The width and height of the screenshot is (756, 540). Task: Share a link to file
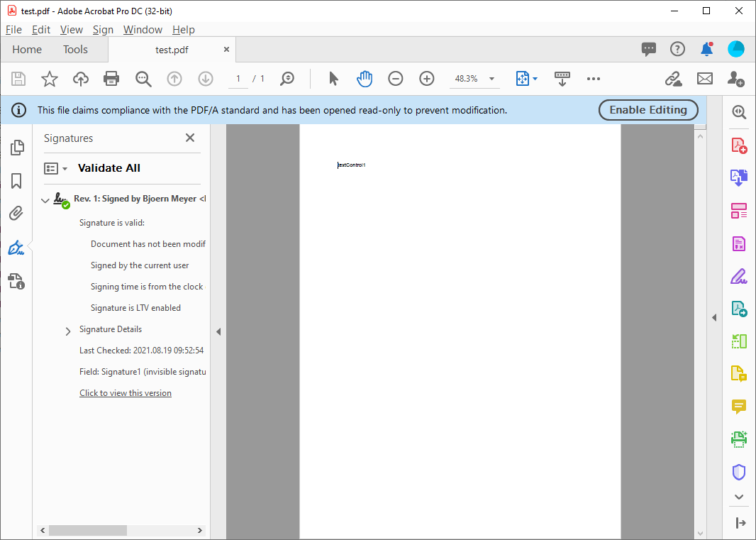(x=673, y=79)
